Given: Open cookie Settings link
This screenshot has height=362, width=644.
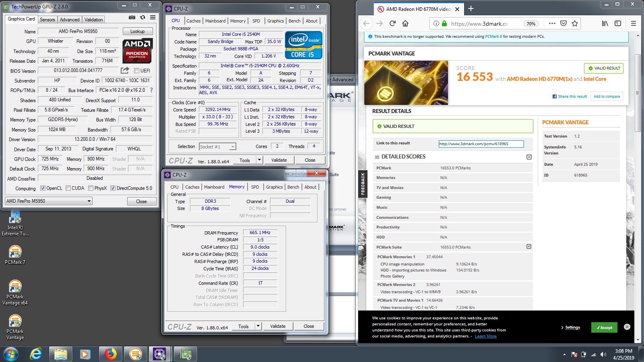Looking at the screenshot, I should [572, 327].
